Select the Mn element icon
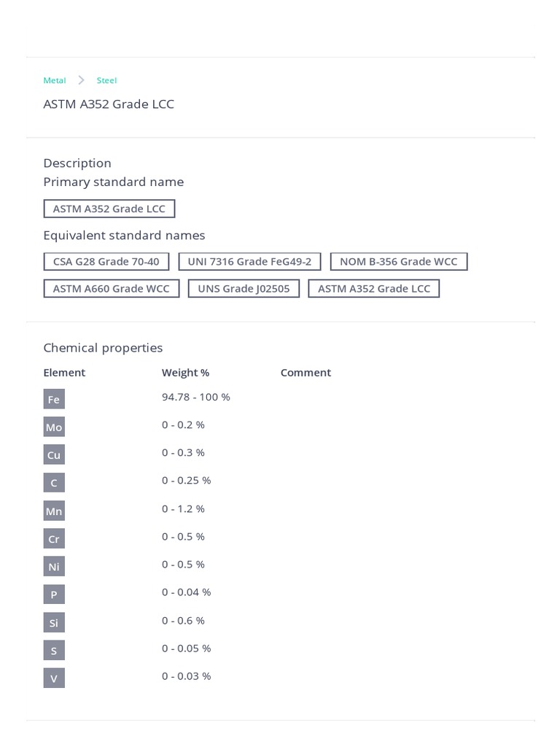560x747 pixels. click(x=54, y=511)
